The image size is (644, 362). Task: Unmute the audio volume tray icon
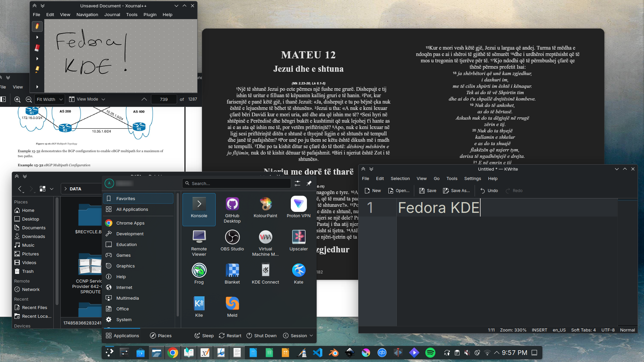click(x=467, y=353)
